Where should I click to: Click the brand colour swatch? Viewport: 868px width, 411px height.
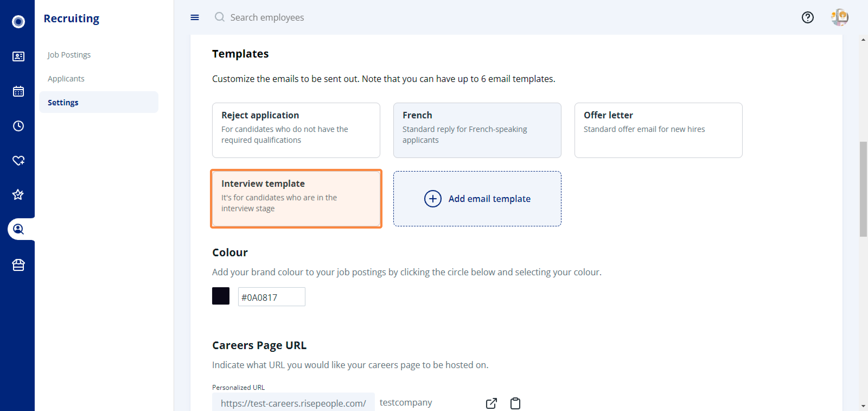(x=221, y=296)
